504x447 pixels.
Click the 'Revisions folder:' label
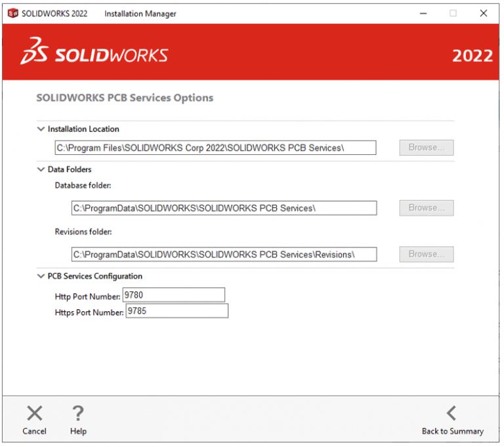point(83,232)
